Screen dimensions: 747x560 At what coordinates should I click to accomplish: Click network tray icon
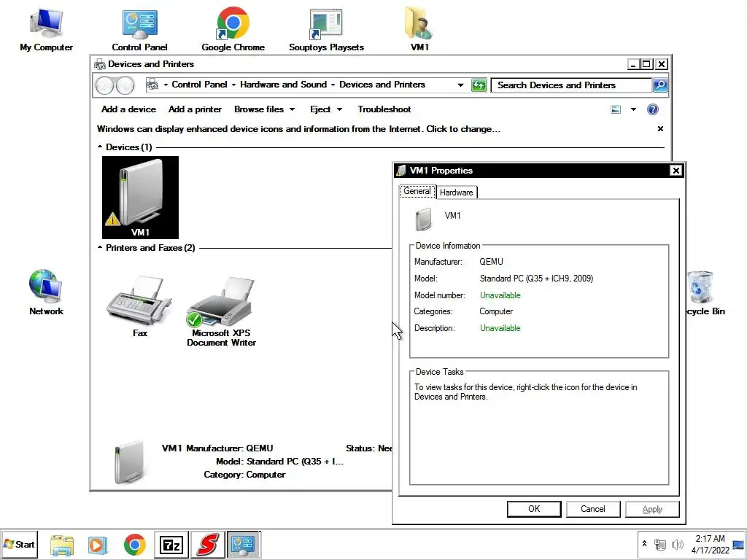click(x=659, y=544)
